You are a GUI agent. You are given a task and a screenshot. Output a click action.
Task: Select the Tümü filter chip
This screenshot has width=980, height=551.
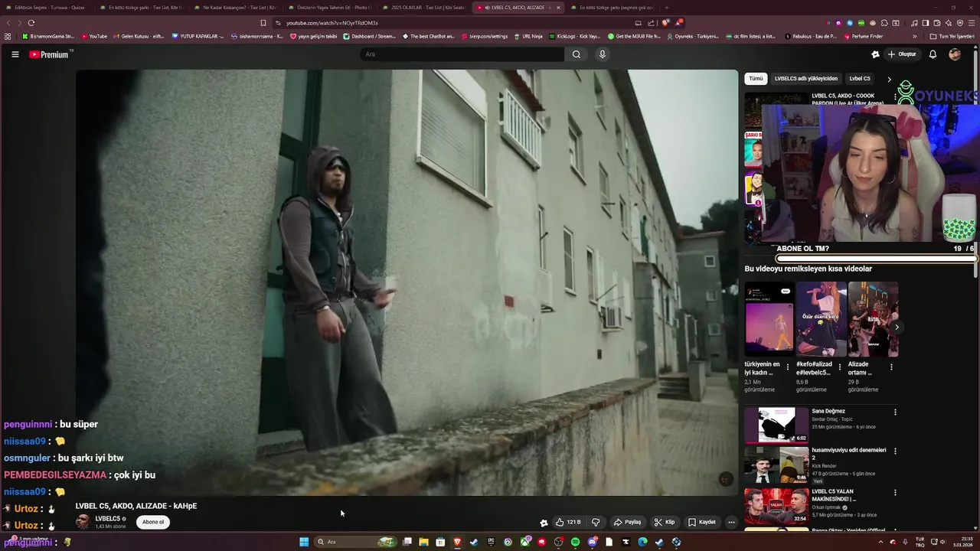point(756,78)
